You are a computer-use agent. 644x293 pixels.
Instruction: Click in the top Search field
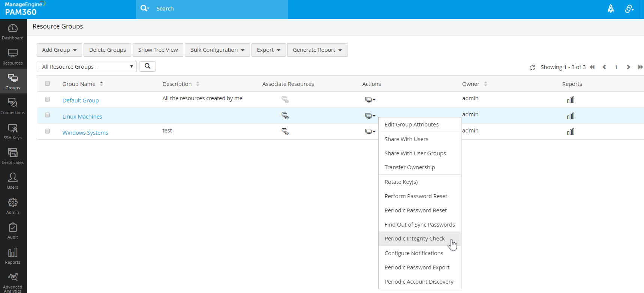(x=217, y=9)
